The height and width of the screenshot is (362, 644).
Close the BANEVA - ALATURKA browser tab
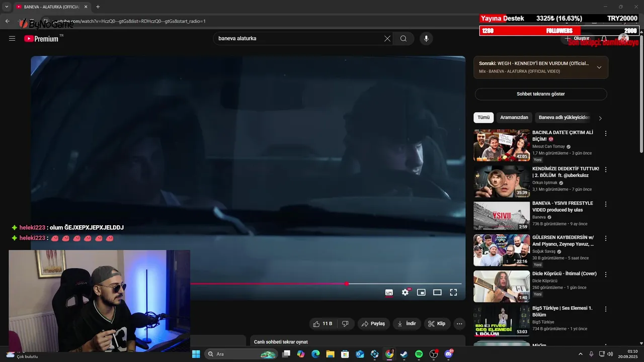coord(86,7)
